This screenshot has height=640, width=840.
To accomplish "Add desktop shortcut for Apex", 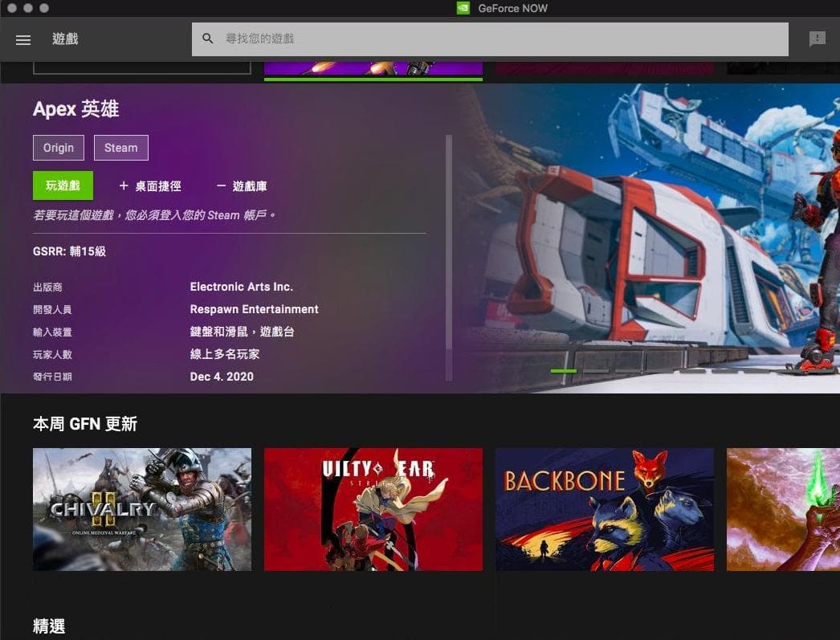I will pyautogui.click(x=150, y=185).
